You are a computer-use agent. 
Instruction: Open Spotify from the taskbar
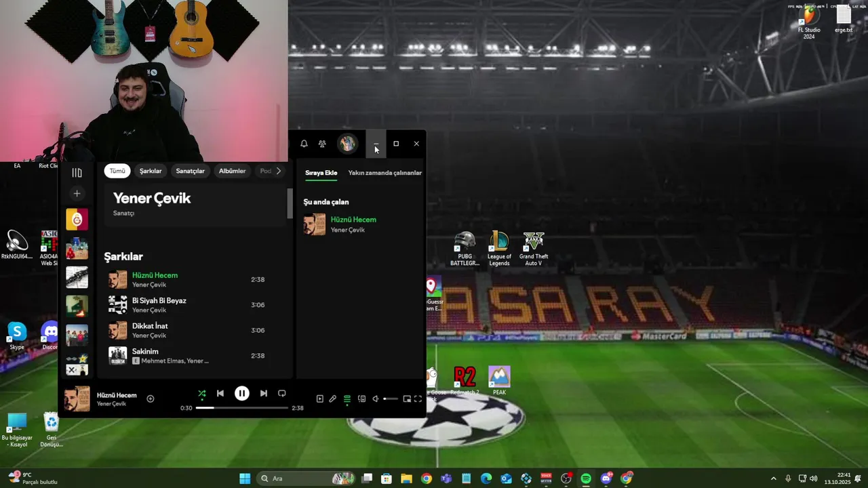click(586, 479)
